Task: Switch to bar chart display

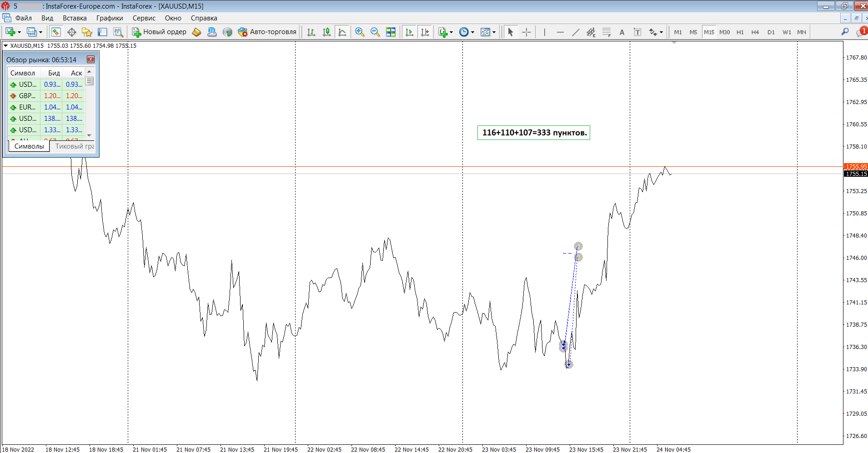Action: (311, 32)
